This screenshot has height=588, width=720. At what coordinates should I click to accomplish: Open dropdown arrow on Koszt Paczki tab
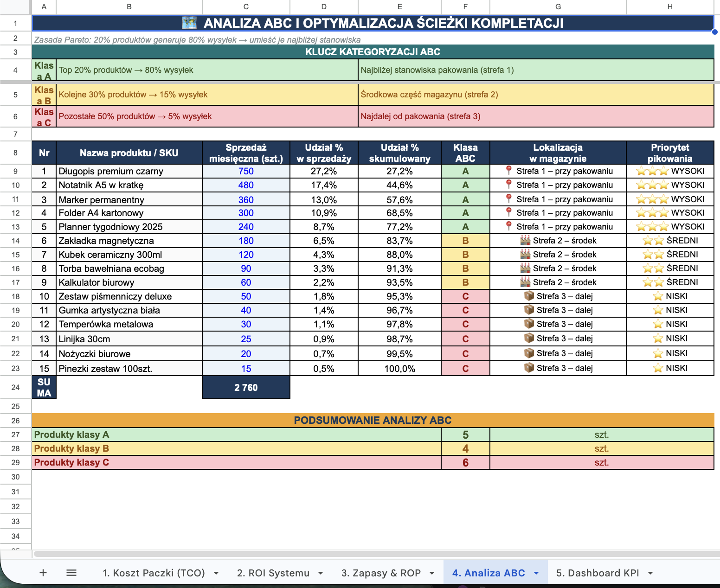pyautogui.click(x=216, y=573)
